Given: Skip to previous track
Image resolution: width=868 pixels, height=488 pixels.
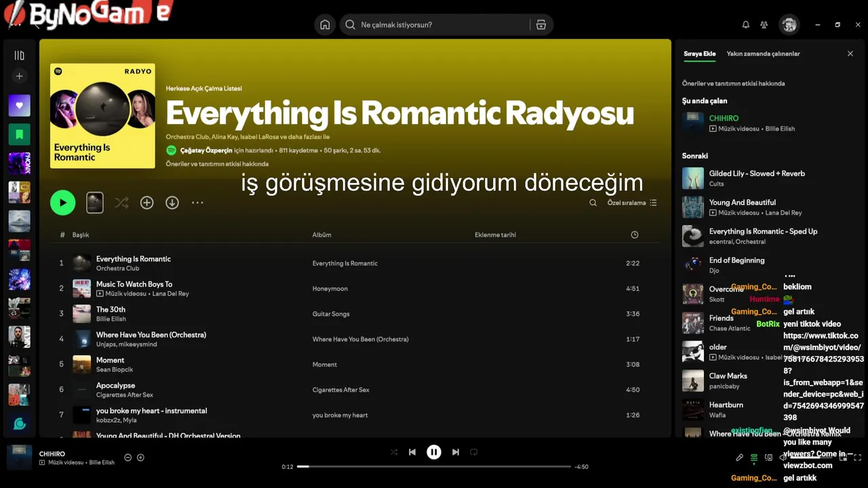Looking at the screenshot, I should pyautogui.click(x=412, y=452).
